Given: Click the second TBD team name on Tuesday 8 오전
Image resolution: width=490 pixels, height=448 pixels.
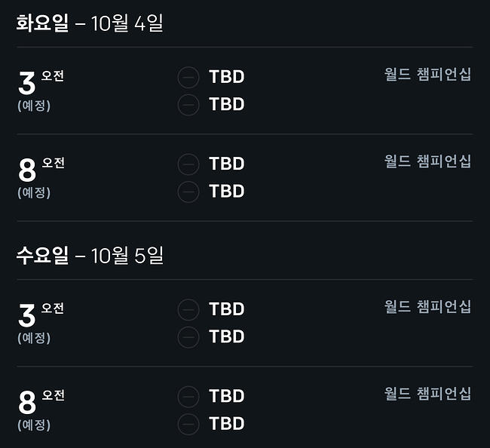Looking at the screenshot, I should point(227,191).
